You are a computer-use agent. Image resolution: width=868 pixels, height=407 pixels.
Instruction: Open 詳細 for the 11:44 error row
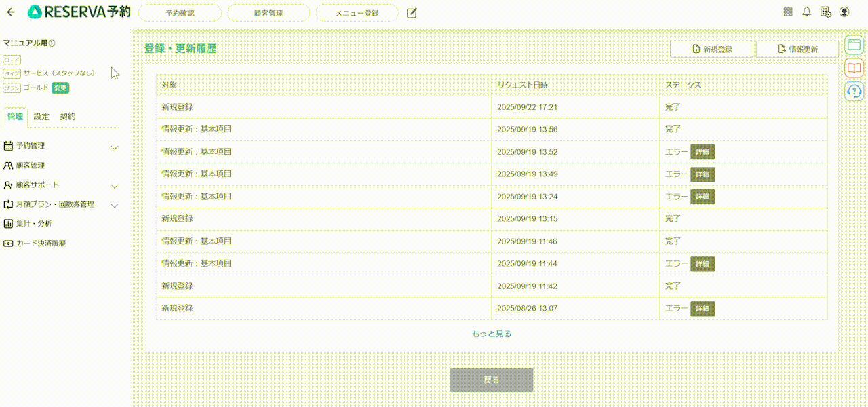coord(703,264)
